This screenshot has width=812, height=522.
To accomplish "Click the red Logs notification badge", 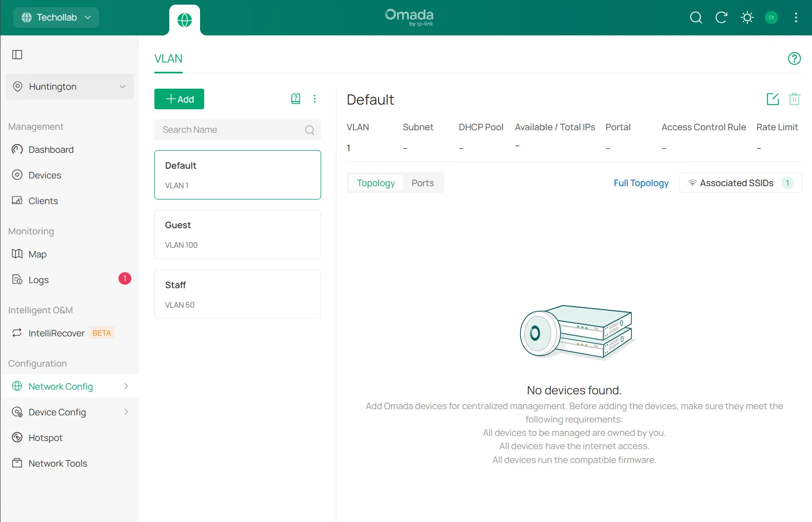I will [125, 278].
